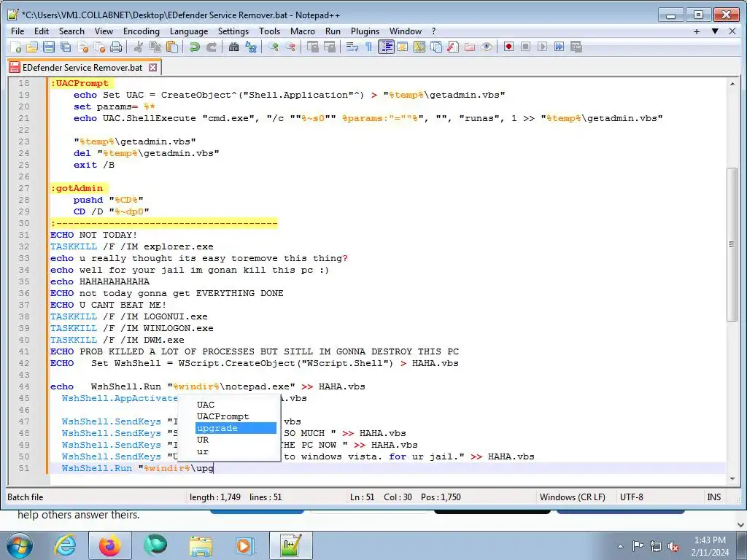The width and height of the screenshot is (747, 560).
Task: Open the Plugins menu
Action: (365, 31)
